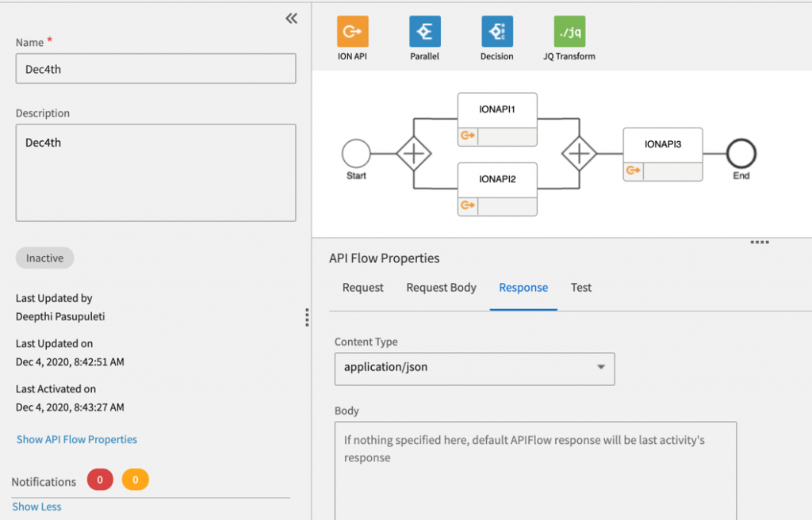Switch to the Request tab
Screen dimensions: 812x520
coord(363,288)
